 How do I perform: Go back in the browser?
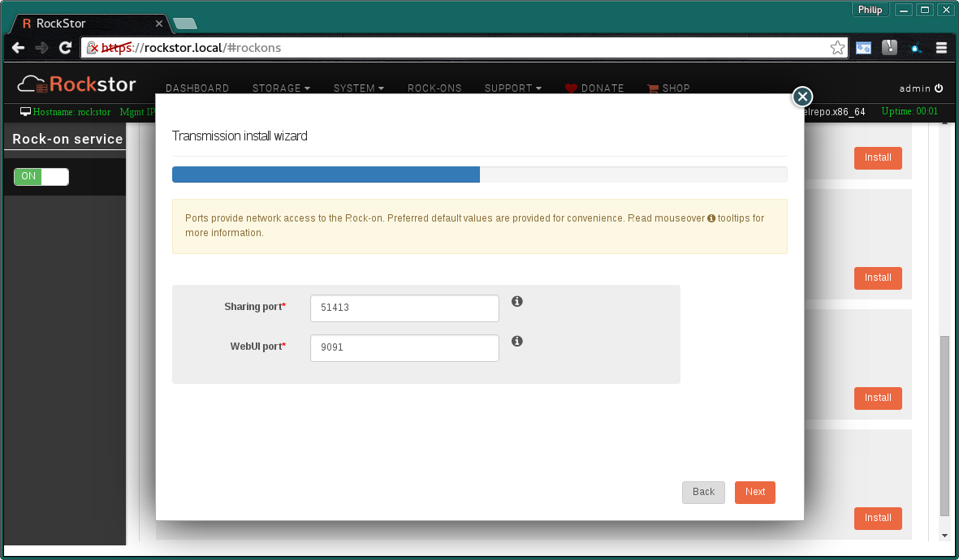[x=19, y=48]
